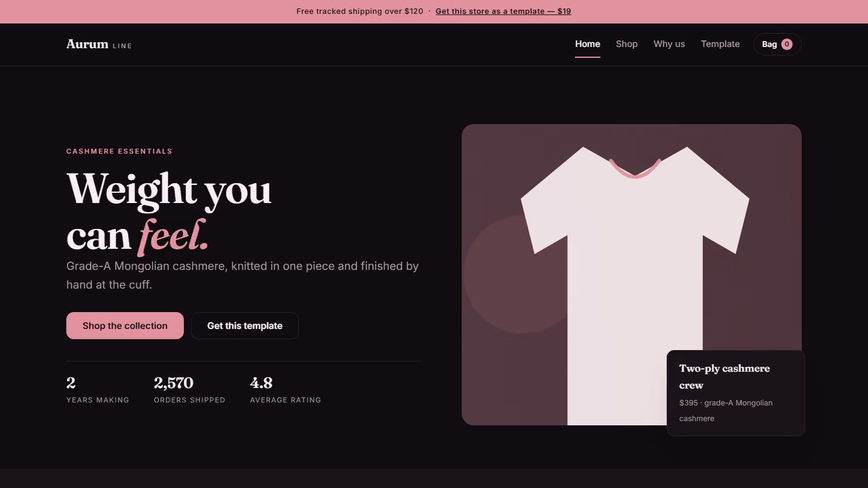The image size is (868, 488).
Task: Open the Home nav tab
Action: click(x=588, y=44)
